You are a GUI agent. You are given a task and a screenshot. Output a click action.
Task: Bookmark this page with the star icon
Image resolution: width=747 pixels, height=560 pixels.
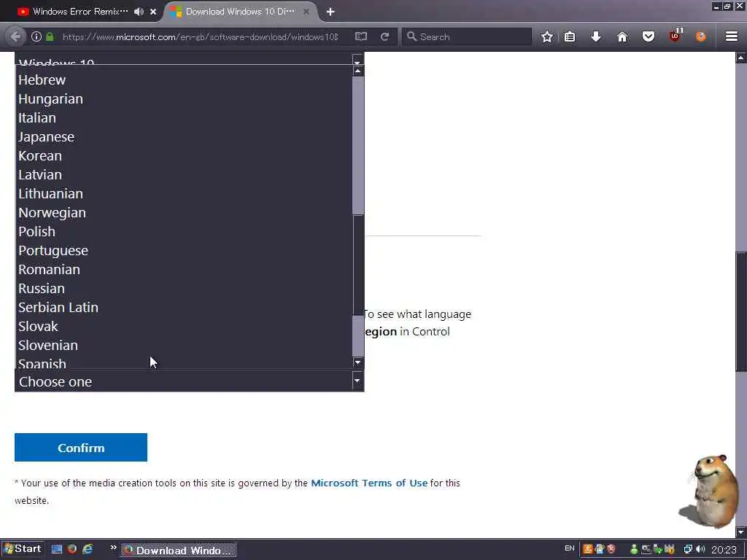[x=547, y=36]
